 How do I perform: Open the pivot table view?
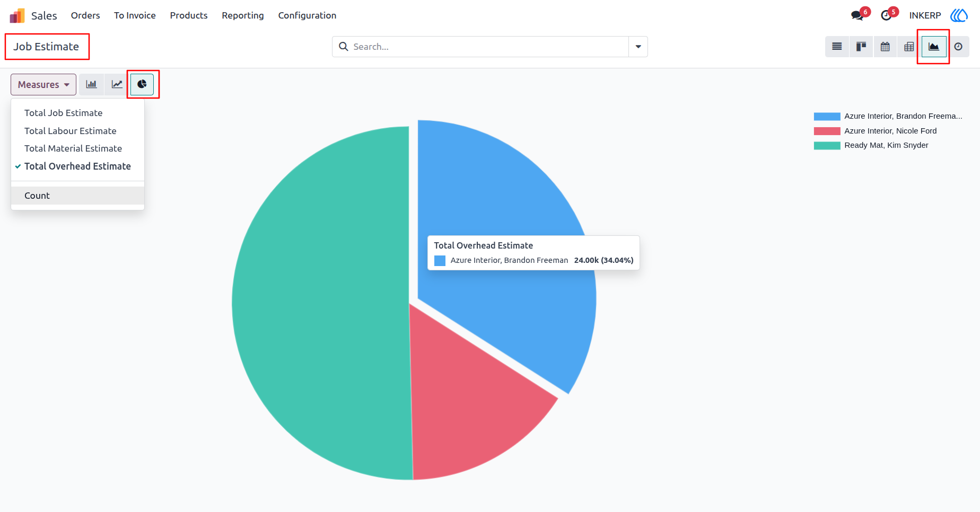[x=909, y=47]
